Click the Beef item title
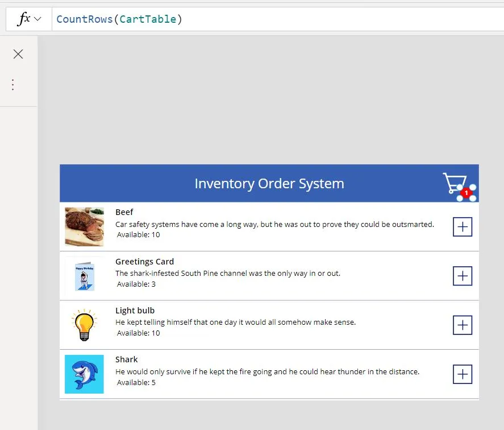 [x=124, y=212]
